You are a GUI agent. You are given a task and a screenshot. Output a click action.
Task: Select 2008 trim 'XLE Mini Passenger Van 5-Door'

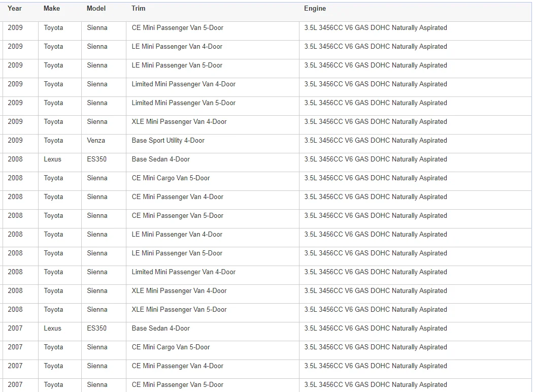[x=179, y=309]
